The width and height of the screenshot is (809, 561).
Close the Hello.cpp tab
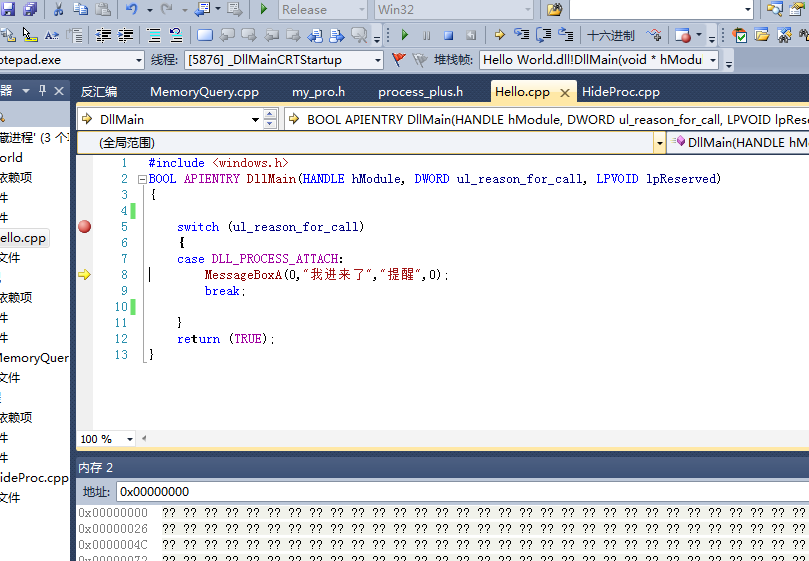click(x=565, y=93)
